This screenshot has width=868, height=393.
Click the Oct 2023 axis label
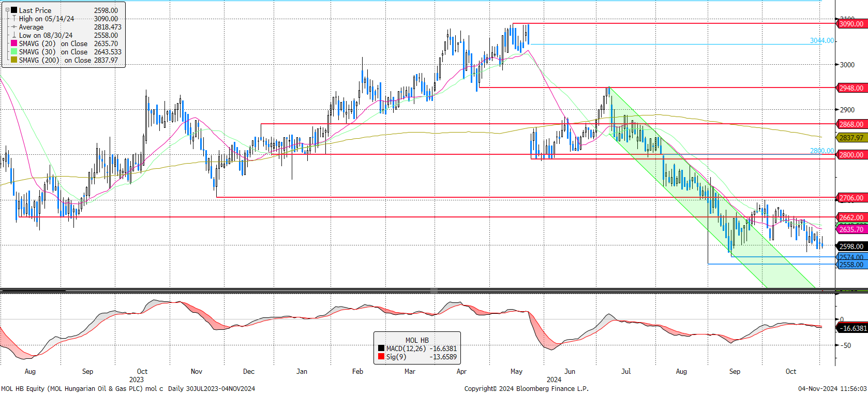[x=142, y=371]
